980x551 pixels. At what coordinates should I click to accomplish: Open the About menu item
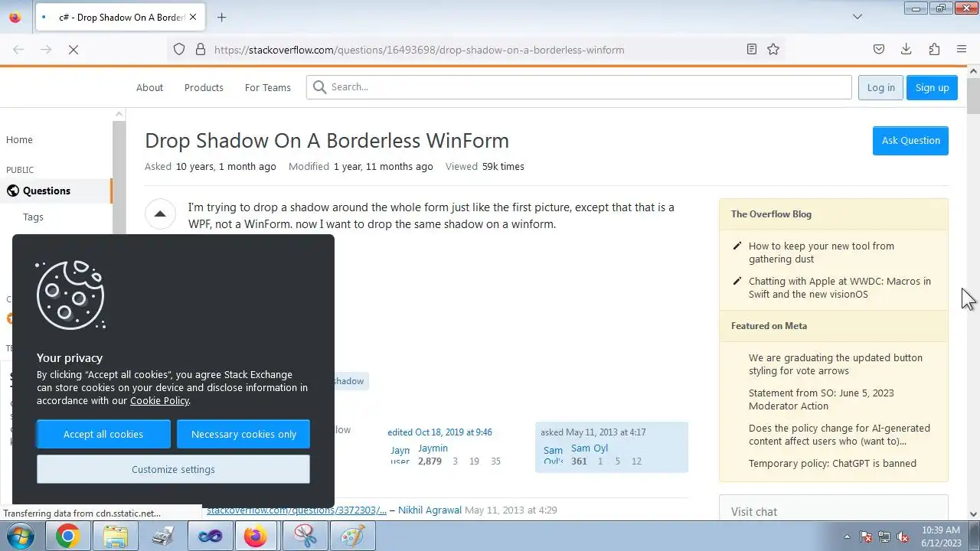149,87
